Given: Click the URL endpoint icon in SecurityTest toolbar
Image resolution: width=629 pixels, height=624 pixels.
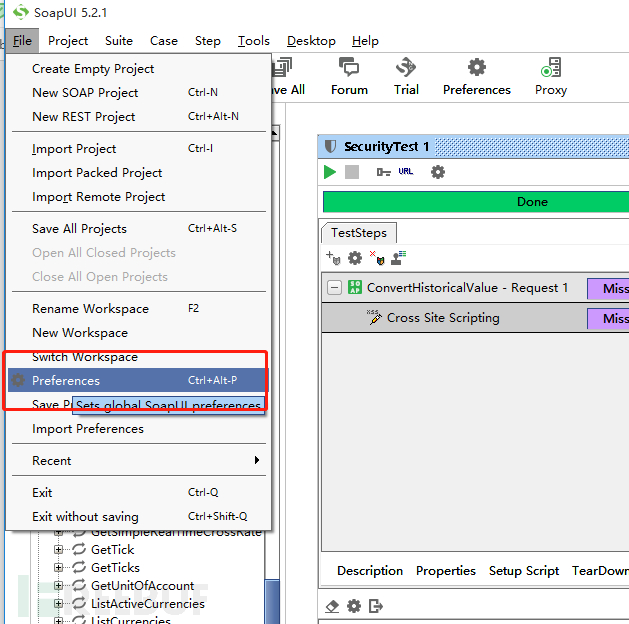Looking at the screenshot, I should pyautogui.click(x=406, y=172).
